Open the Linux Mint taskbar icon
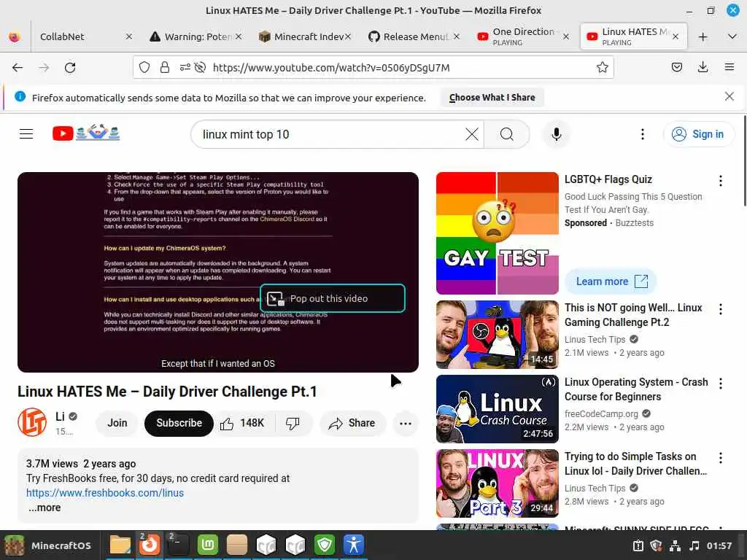Screen dimensions: 747x560 (x=208, y=545)
